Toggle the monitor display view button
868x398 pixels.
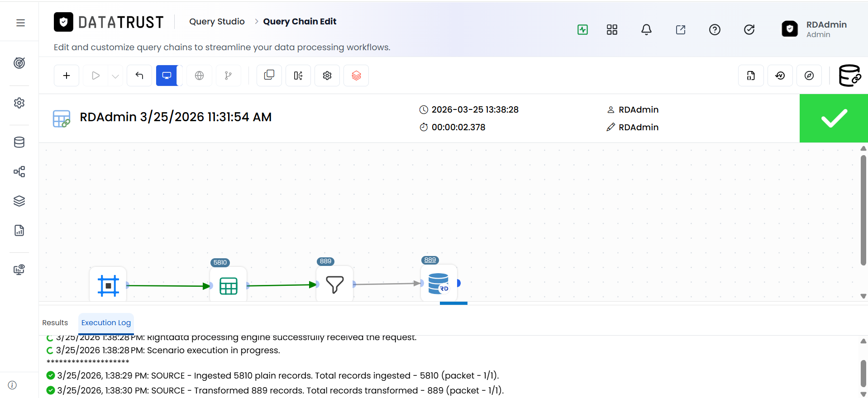pos(167,76)
